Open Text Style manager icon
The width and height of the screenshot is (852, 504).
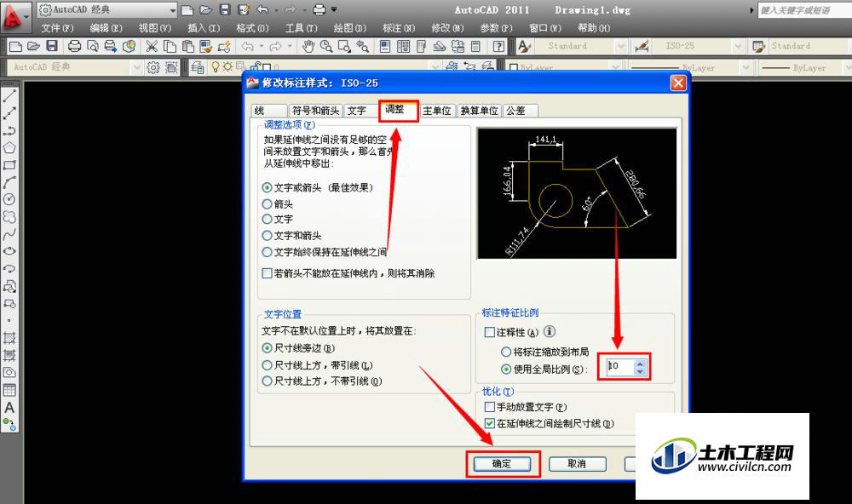pyautogui.click(x=524, y=46)
